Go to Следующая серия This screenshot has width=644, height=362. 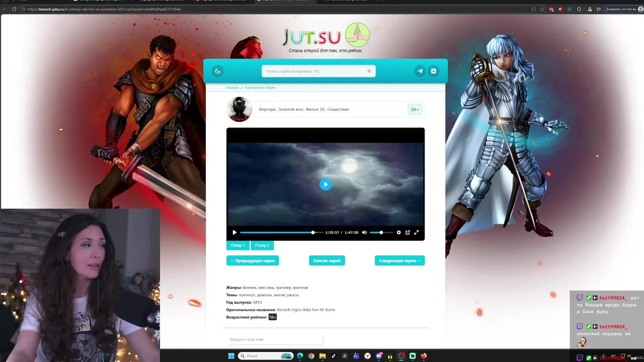(399, 260)
